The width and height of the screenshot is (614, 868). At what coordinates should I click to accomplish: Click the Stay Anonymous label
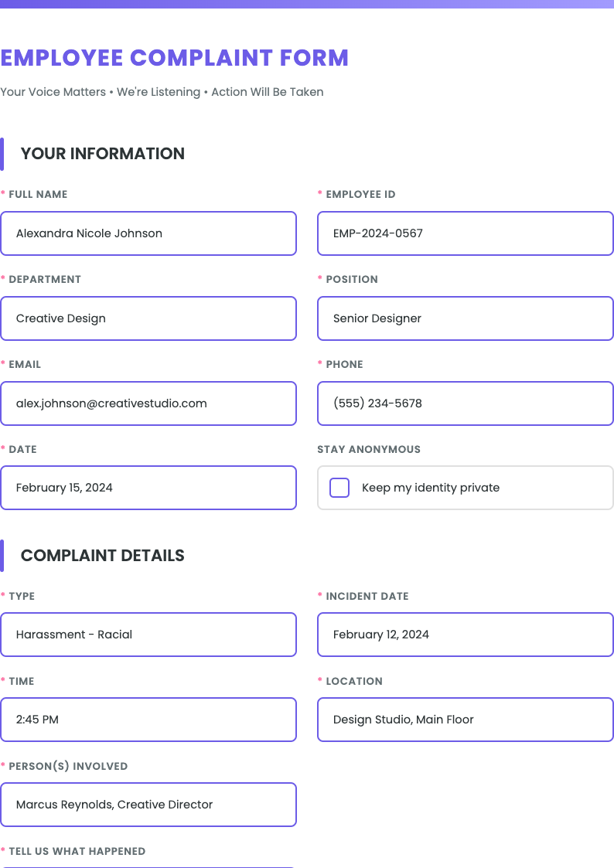369,449
